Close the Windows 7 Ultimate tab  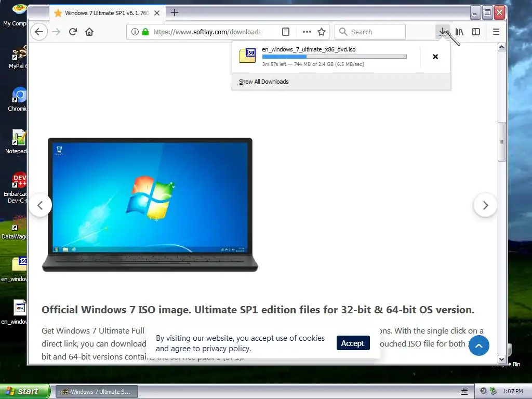coord(157,13)
